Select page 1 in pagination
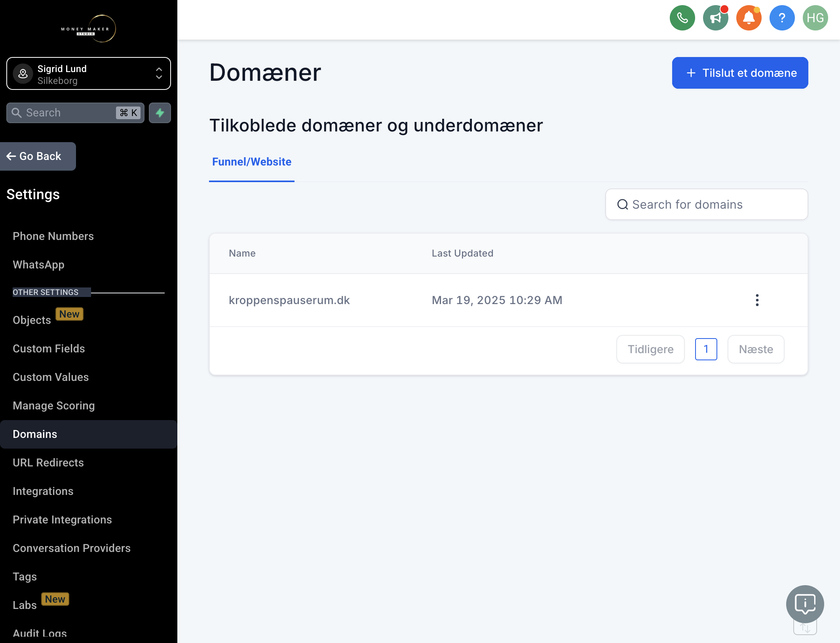 tap(706, 349)
